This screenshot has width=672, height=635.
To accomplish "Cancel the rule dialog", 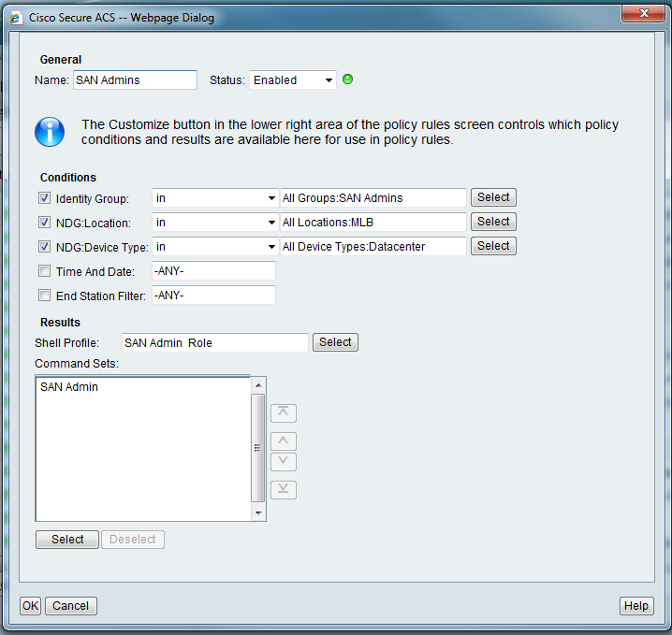I will coord(71,606).
